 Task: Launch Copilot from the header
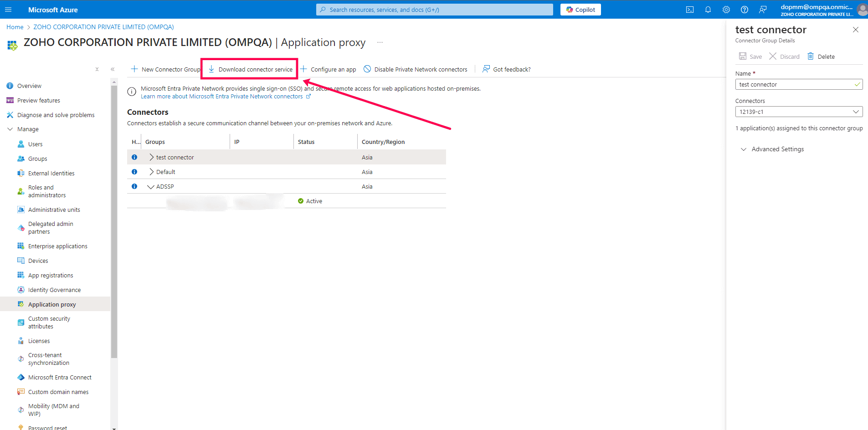point(580,10)
